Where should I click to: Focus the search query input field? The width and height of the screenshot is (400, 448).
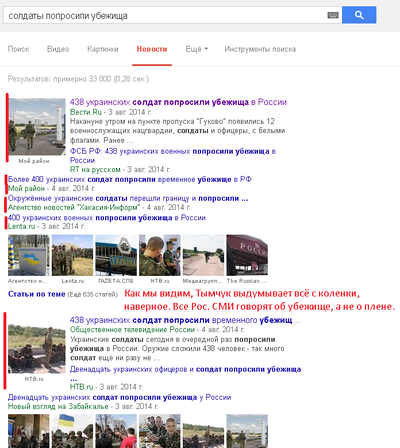pyautogui.click(x=165, y=15)
